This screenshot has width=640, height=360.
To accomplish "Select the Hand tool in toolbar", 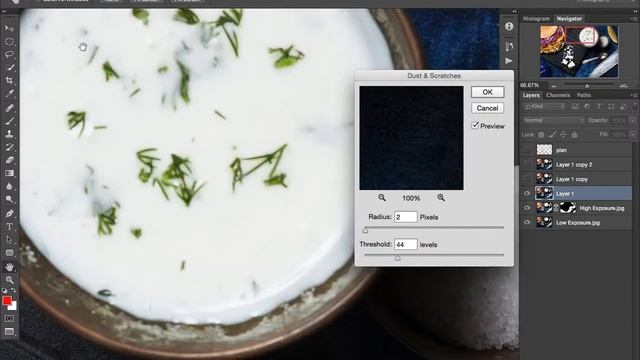I will (9, 267).
